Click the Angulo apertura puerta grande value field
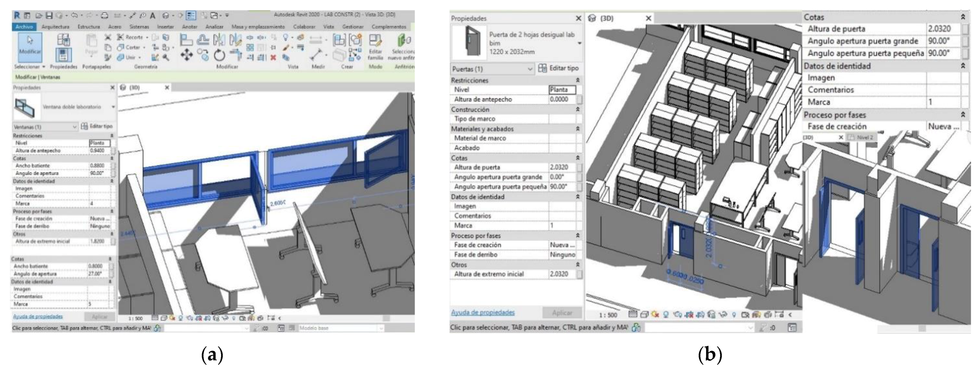Image resolution: width=980 pixels, height=371 pixels. [x=562, y=177]
